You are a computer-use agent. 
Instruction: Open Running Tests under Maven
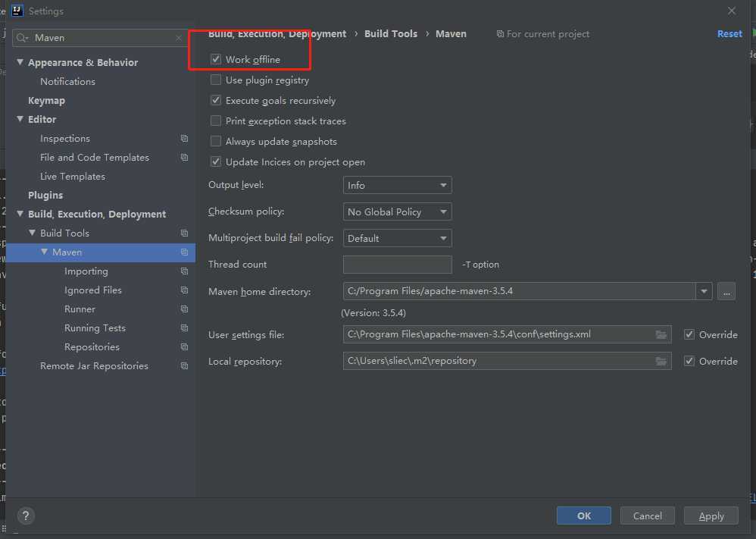pos(95,327)
